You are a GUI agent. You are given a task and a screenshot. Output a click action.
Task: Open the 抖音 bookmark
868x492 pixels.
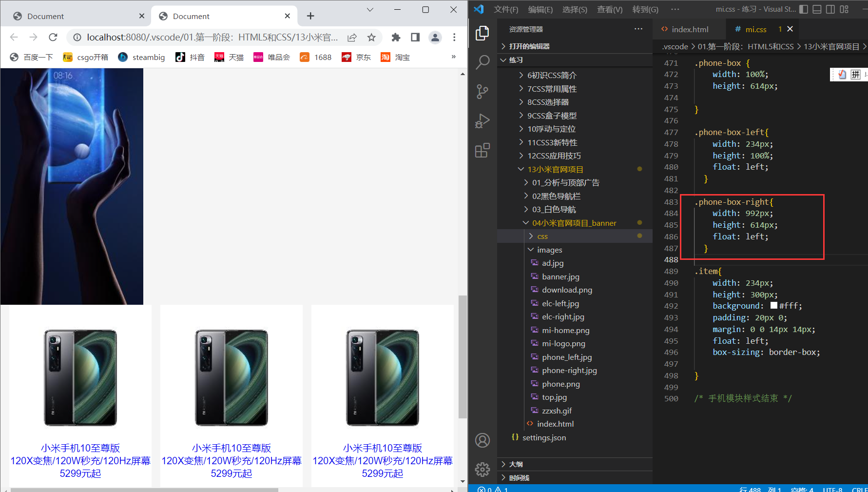coord(190,57)
